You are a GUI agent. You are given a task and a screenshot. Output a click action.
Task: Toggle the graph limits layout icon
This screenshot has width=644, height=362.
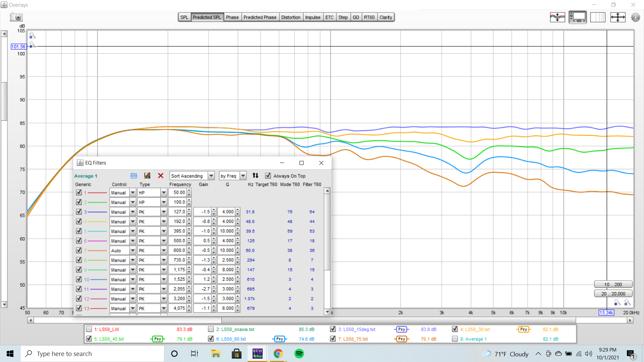coord(578,17)
